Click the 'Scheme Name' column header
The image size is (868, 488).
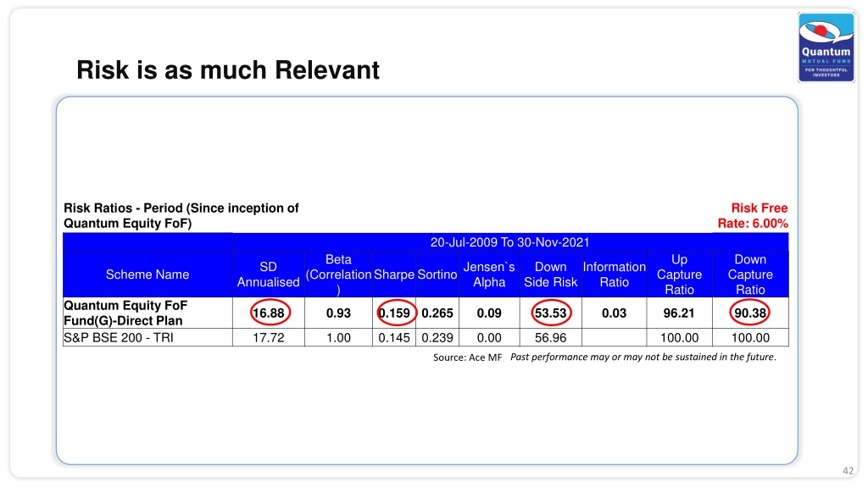tap(147, 274)
